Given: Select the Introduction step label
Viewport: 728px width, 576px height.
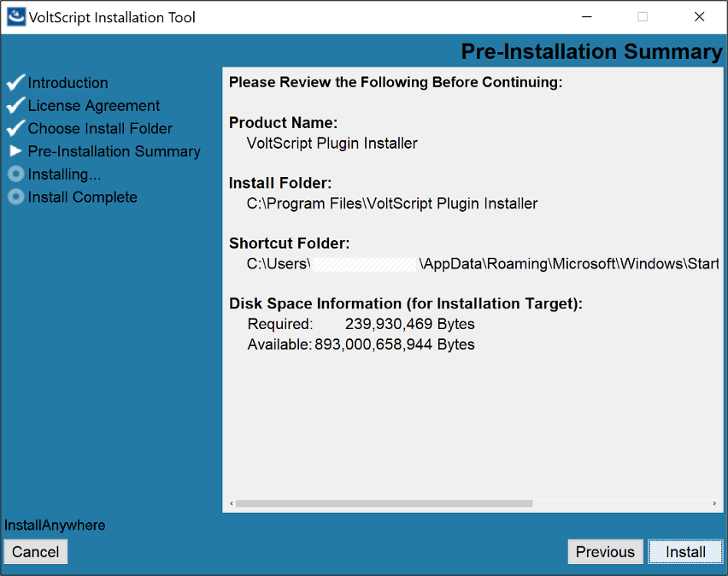Looking at the screenshot, I should (x=68, y=83).
